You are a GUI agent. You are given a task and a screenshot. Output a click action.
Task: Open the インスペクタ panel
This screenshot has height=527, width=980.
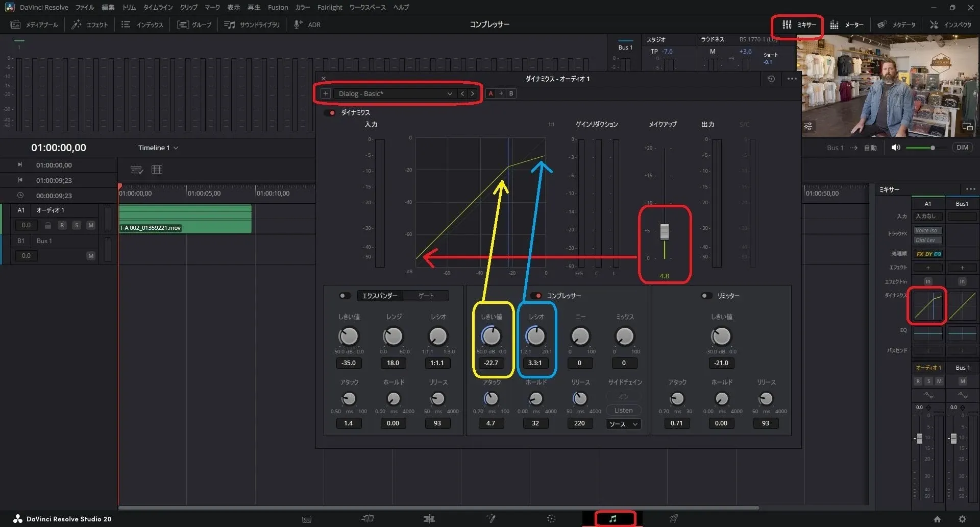click(x=950, y=25)
